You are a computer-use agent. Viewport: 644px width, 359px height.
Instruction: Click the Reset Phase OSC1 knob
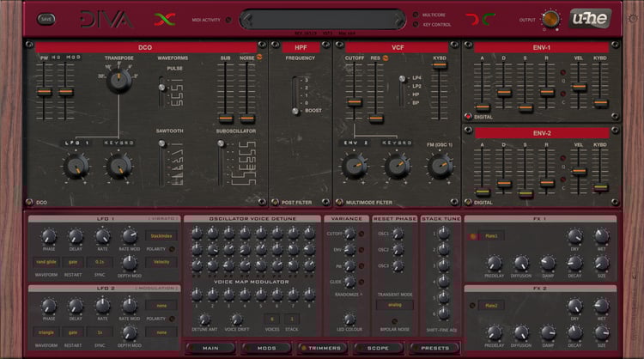[x=398, y=234]
